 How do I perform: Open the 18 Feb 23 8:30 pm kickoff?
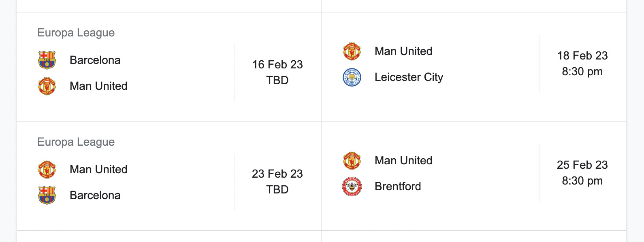[x=582, y=64]
